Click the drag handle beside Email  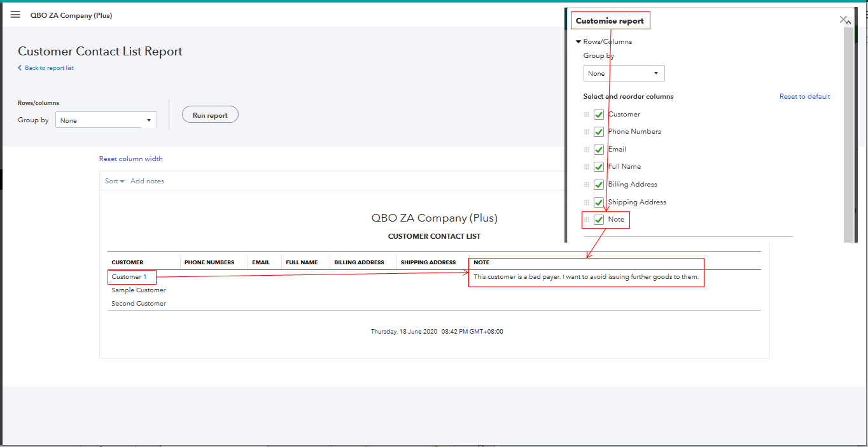[x=586, y=149]
